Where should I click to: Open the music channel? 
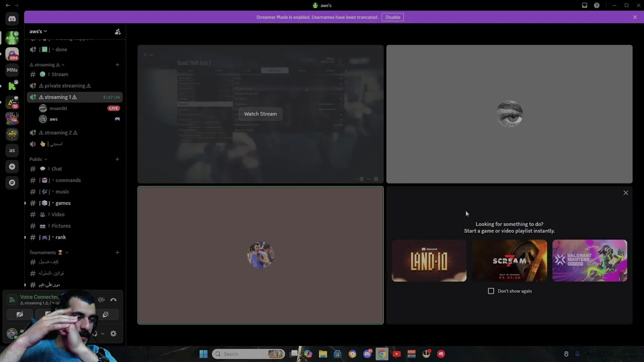click(74, 192)
